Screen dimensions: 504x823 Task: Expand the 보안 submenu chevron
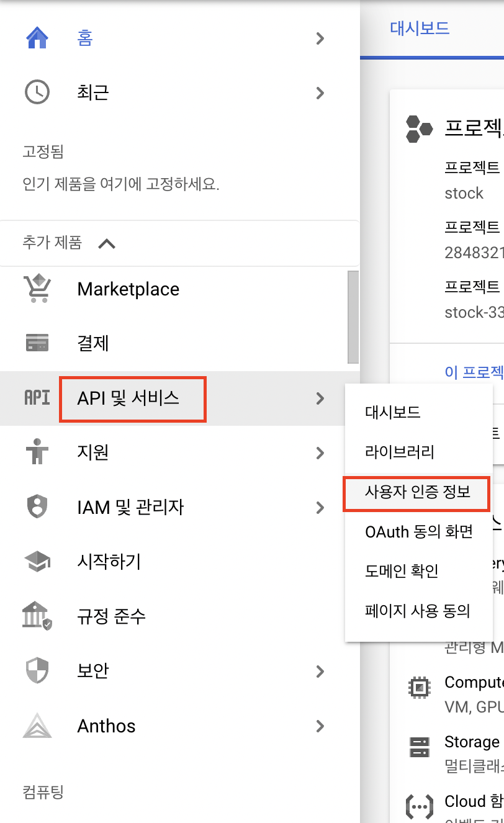320,671
